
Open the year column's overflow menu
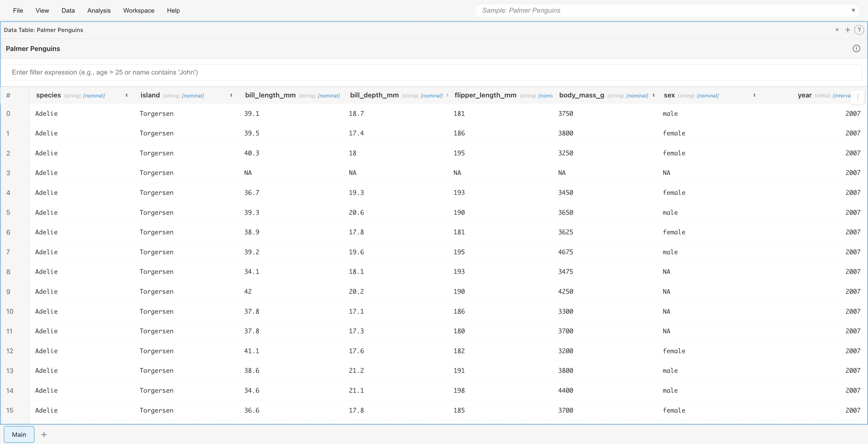(857, 97)
